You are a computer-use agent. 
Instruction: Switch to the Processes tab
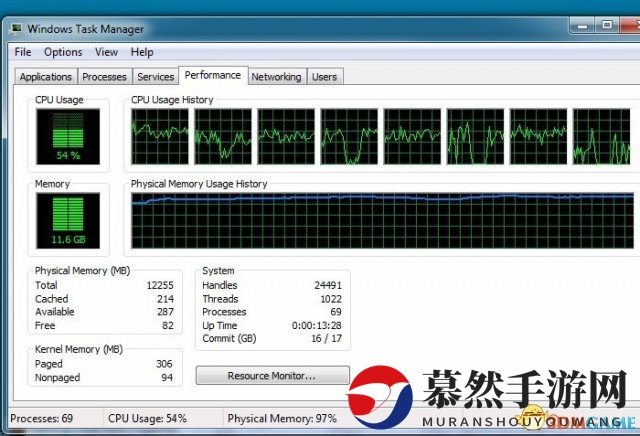point(104,77)
